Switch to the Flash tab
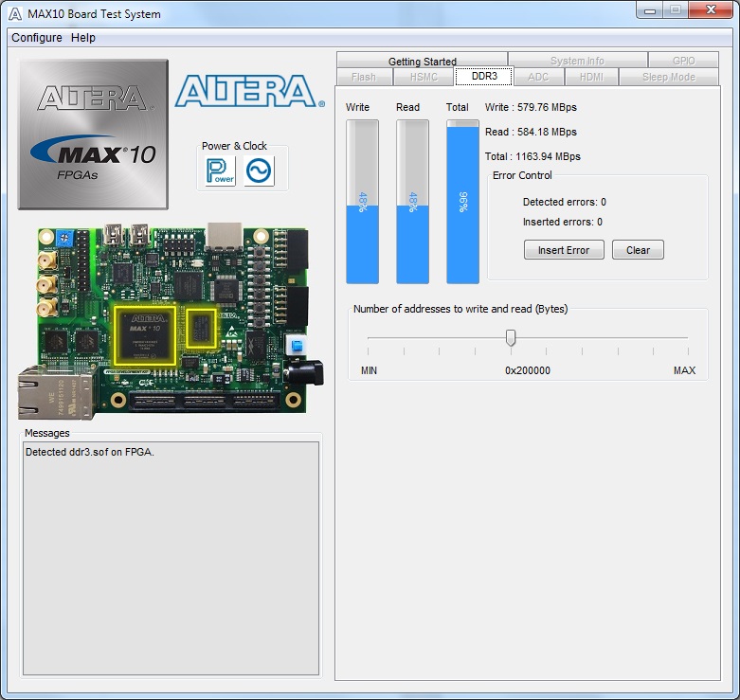This screenshot has height=700, width=740. click(x=364, y=77)
